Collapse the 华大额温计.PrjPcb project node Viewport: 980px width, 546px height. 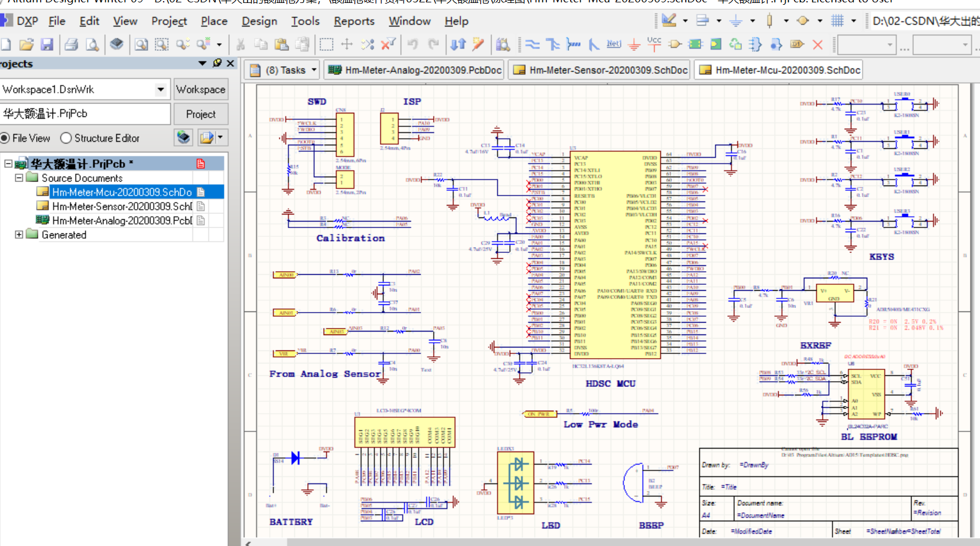click(x=8, y=164)
